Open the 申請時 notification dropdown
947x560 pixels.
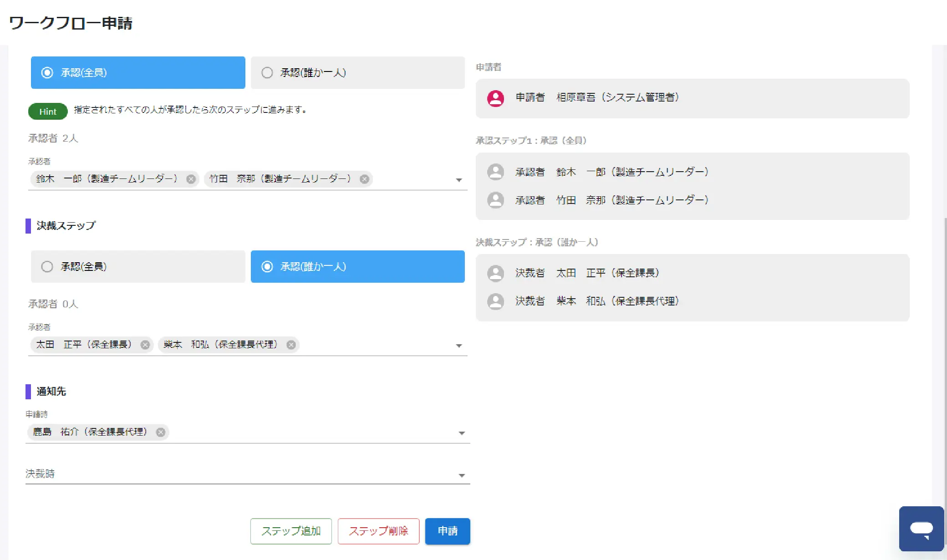[462, 433]
